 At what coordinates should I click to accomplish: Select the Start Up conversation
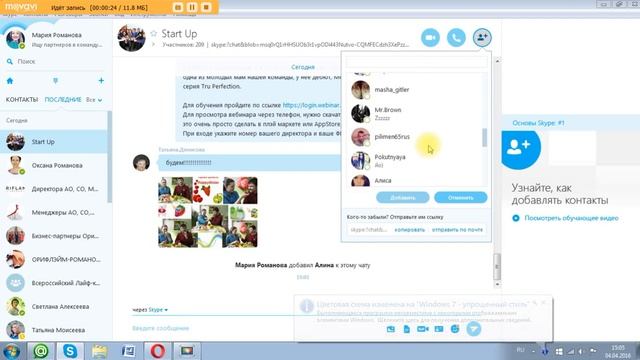click(54, 142)
